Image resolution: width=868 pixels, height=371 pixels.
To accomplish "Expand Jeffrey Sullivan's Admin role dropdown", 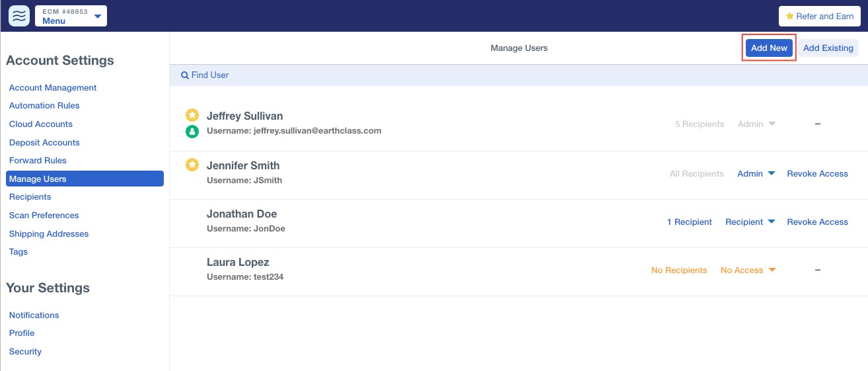I will 756,124.
